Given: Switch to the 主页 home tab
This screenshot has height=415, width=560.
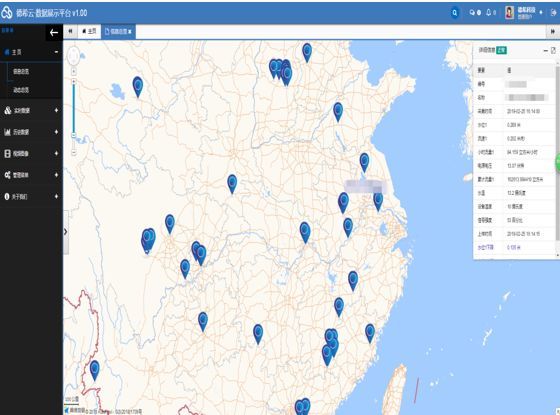Looking at the screenshot, I should (89, 31).
